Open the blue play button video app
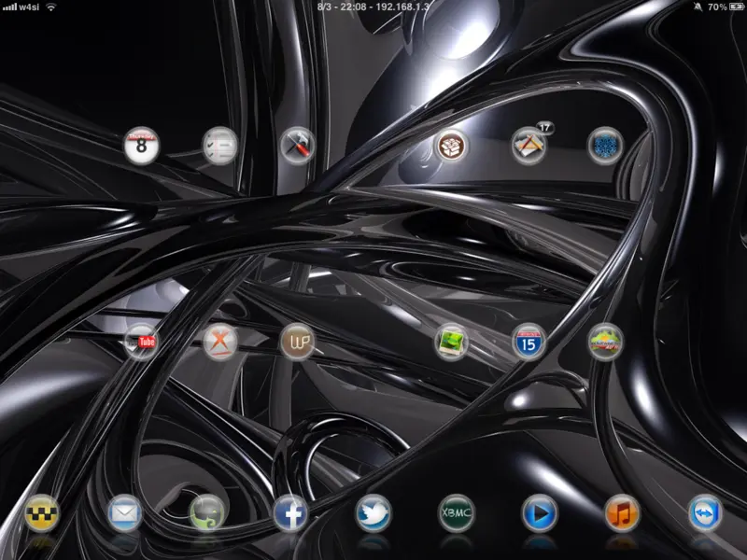Image resolution: width=747 pixels, height=560 pixels. [x=539, y=512]
